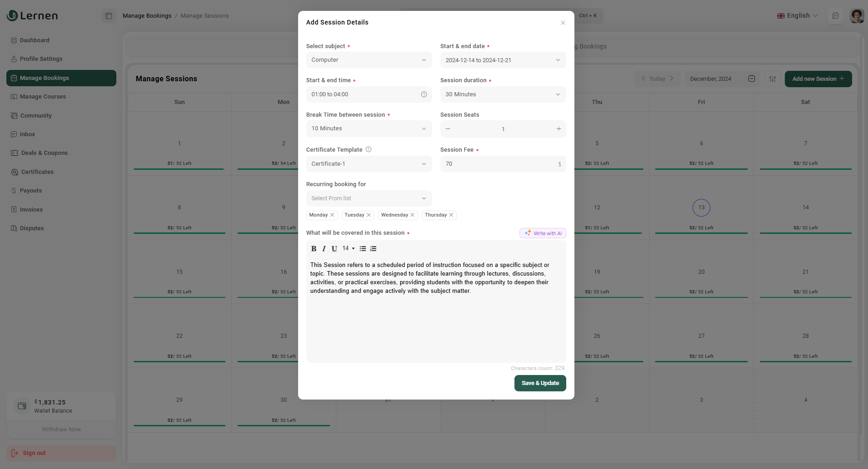The width and height of the screenshot is (868, 469).
Task: Open the Select subject dropdown
Action: 369,60
